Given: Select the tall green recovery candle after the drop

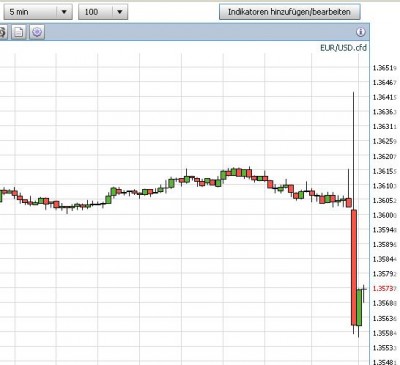Looking at the screenshot, I should click(359, 307).
